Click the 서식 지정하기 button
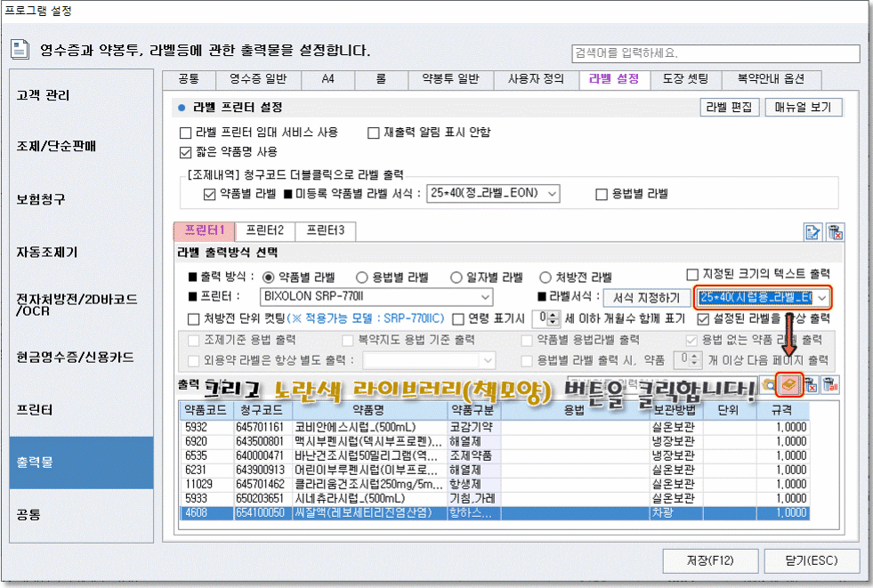This screenshot has height=588, width=873. 646,297
